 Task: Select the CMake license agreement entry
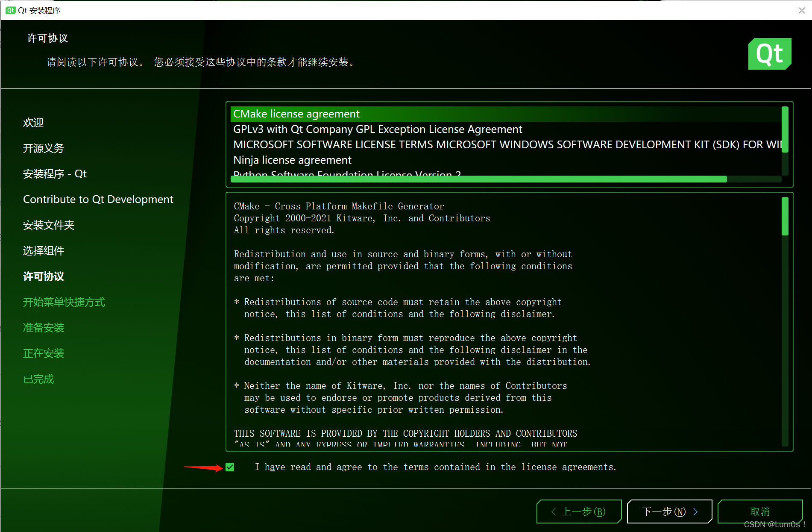click(506, 114)
